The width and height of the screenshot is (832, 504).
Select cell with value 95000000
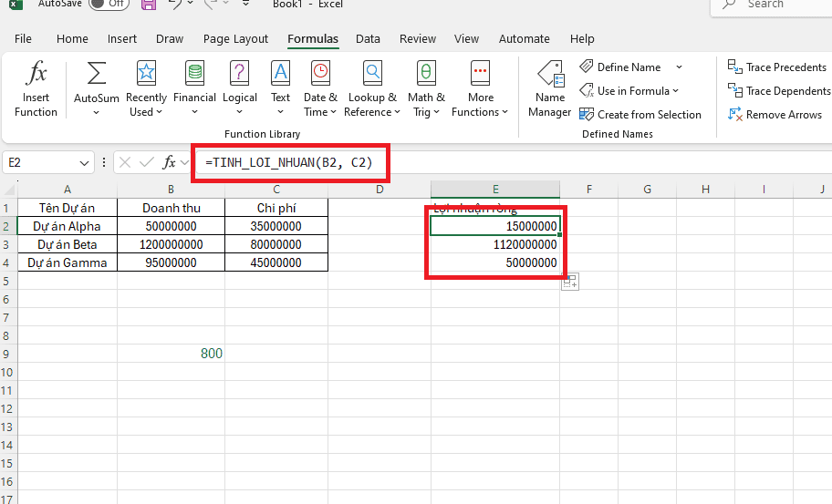coord(171,262)
